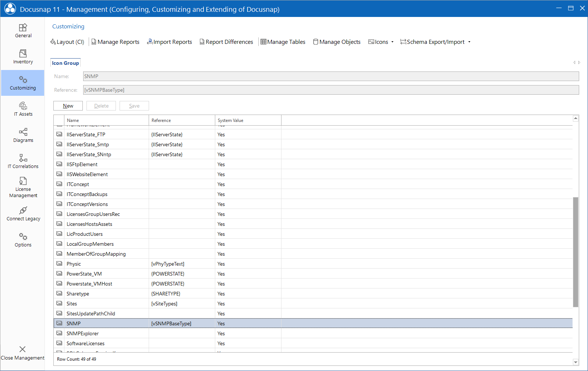Expand the Icons dropdown menu
Viewport: 588px width, 371px height.
392,42
